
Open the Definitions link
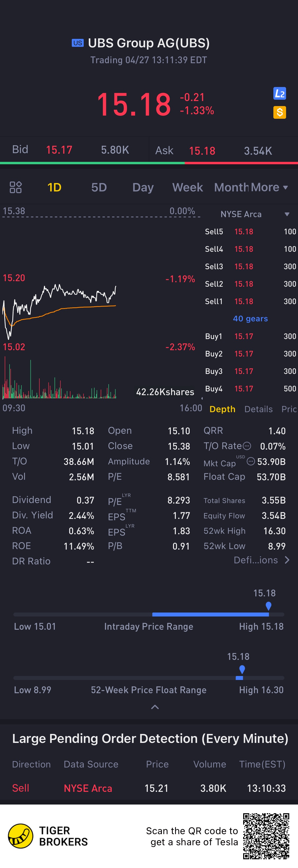(x=261, y=560)
